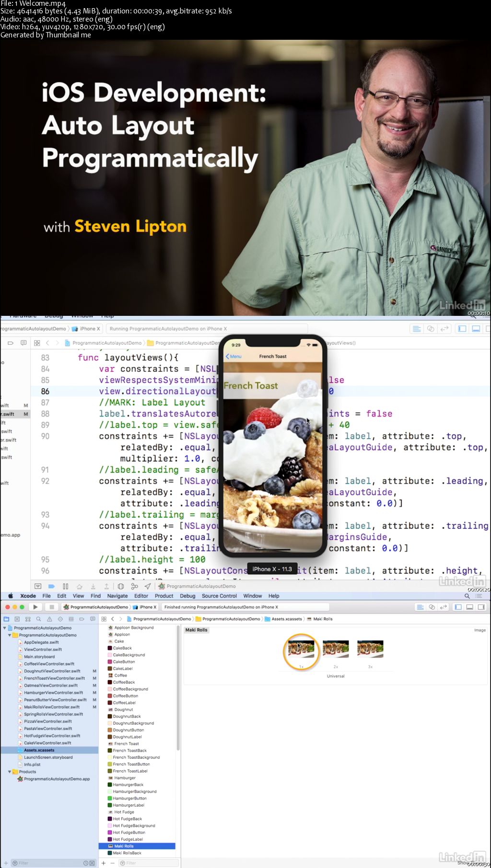
Task: Toggle recent files filter clock icon
Action: 86,863
